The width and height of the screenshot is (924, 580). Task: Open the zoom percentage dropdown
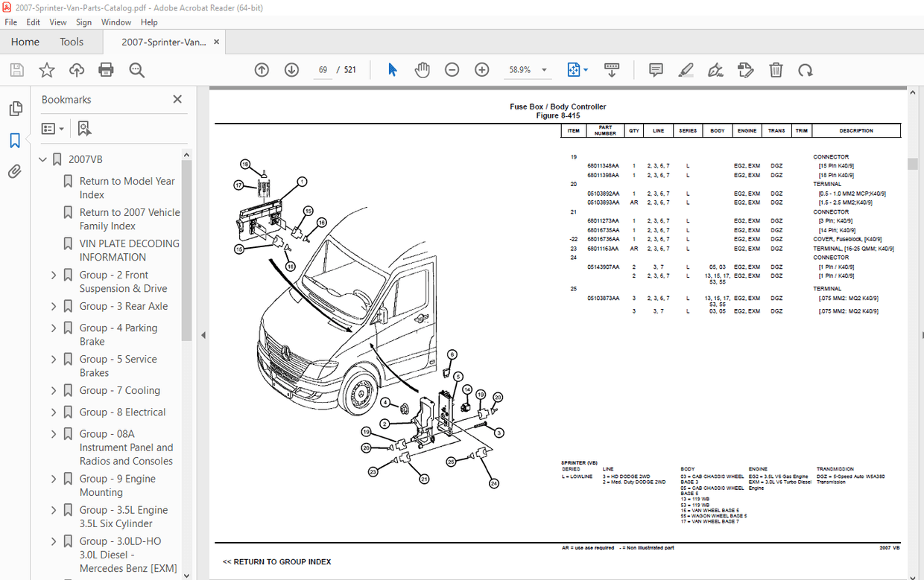point(544,69)
